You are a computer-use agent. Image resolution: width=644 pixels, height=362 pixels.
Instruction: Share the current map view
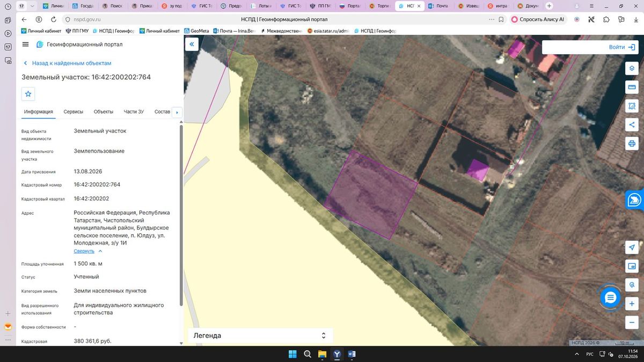[632, 125]
